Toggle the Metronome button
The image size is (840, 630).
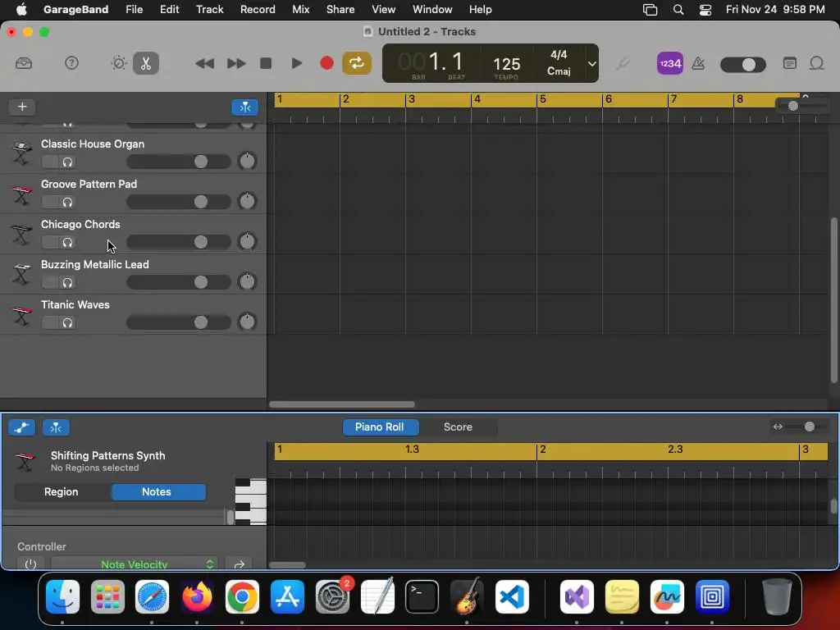[x=698, y=64]
